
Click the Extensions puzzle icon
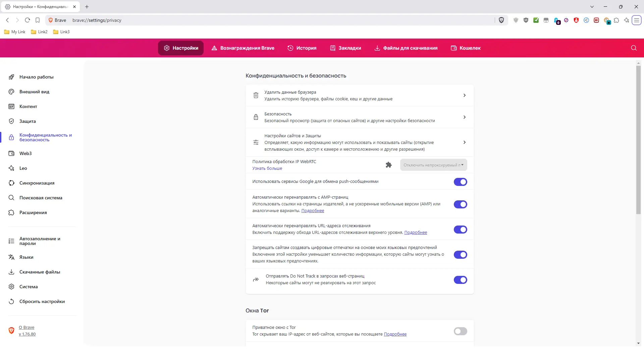tap(617, 20)
